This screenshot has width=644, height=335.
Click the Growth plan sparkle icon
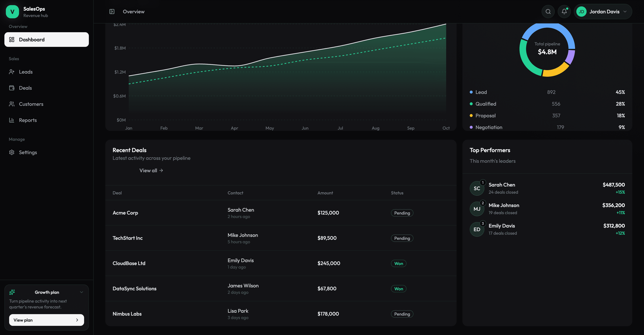[x=12, y=292]
